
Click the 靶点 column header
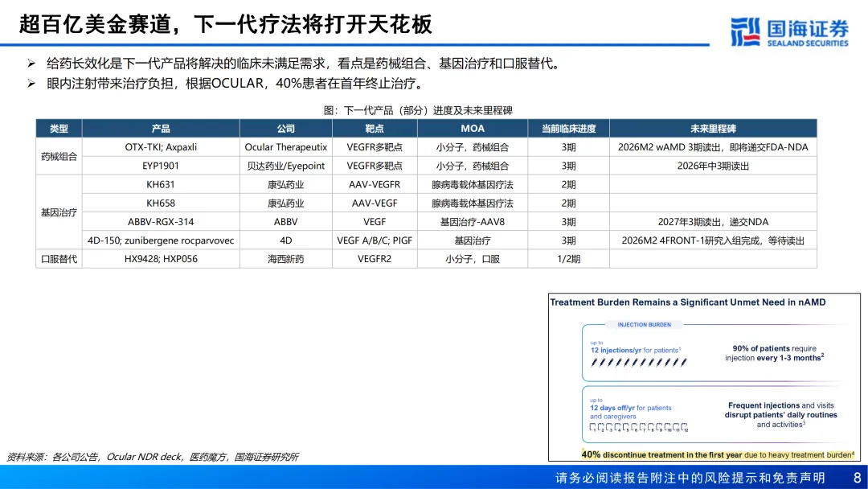[375, 129]
